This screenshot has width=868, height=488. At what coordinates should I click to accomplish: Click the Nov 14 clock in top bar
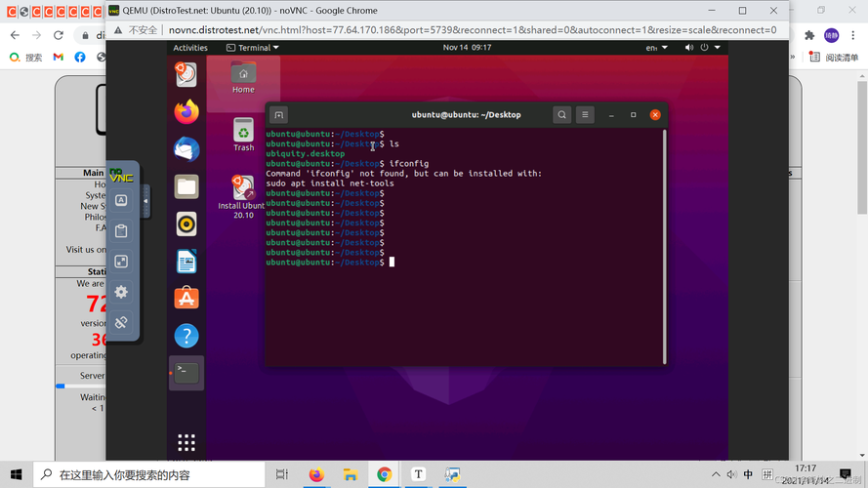[x=467, y=47]
